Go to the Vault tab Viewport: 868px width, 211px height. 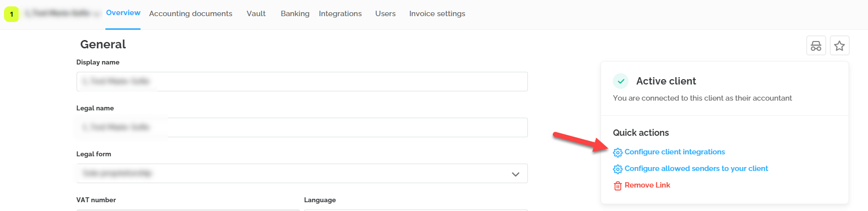pos(256,14)
